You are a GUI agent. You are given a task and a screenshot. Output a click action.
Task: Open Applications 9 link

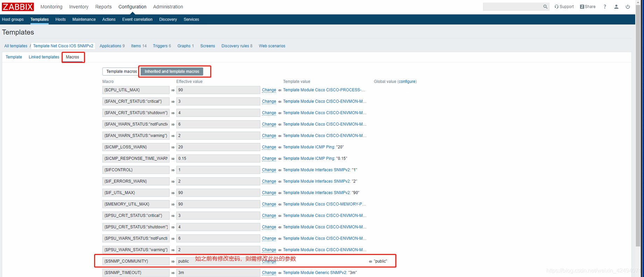click(x=112, y=46)
